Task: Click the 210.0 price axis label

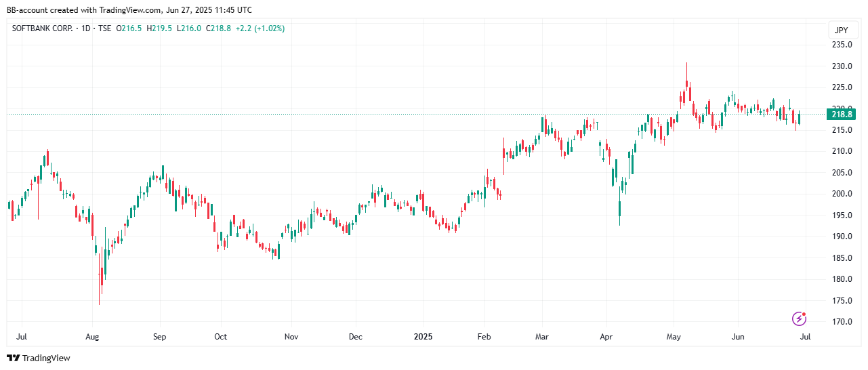Action: (842, 151)
